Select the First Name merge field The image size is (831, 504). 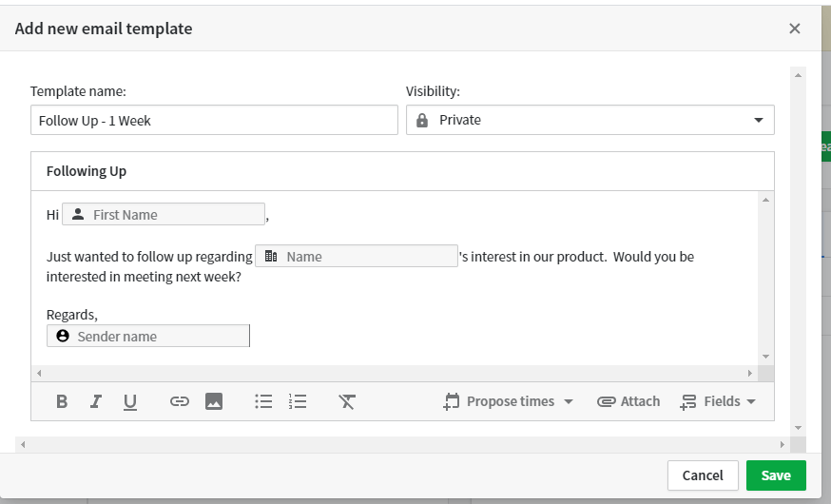(164, 215)
